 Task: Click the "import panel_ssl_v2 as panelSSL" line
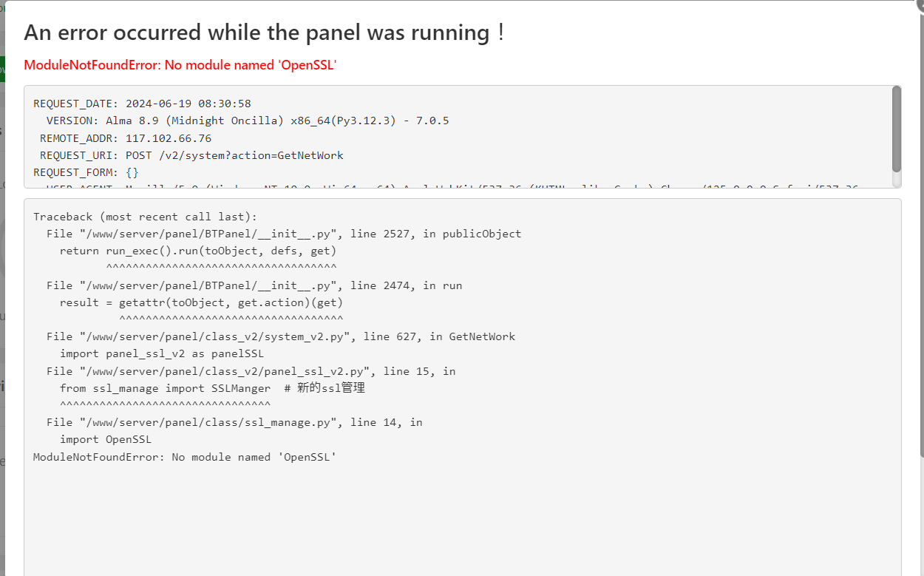[162, 353]
